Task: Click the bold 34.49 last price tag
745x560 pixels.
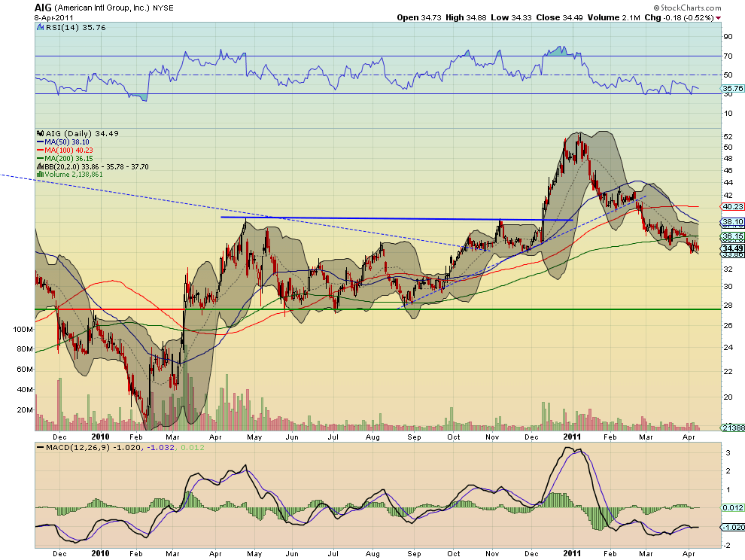Action: 733,248
